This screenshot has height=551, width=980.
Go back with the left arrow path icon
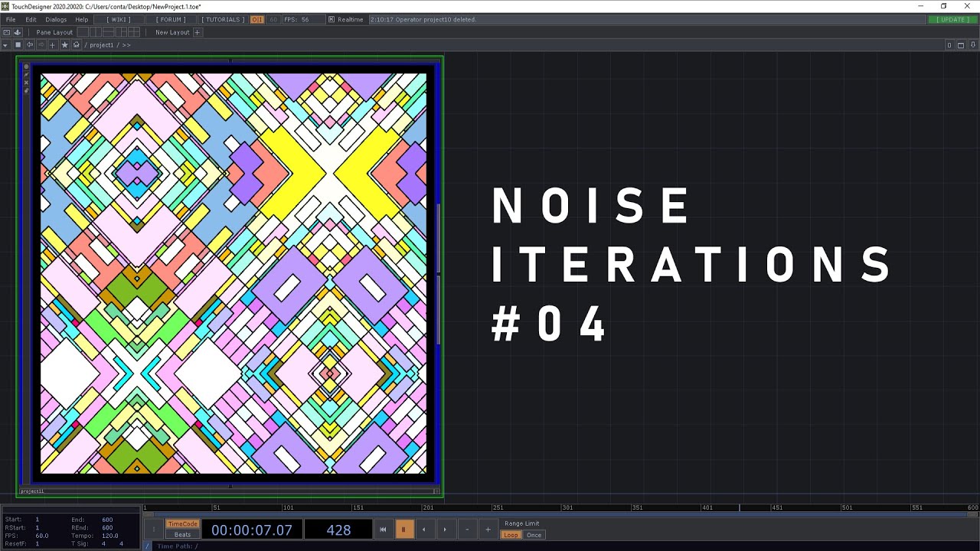[30, 45]
